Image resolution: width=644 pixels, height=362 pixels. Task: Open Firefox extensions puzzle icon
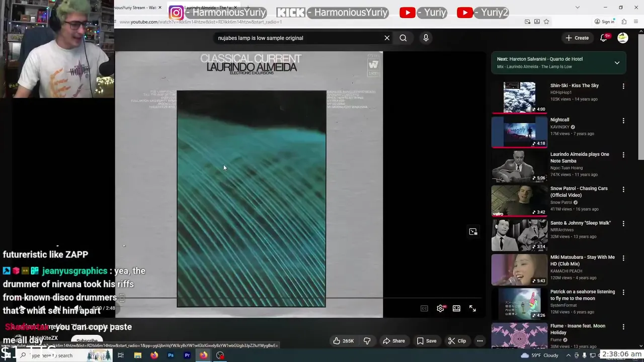tap(624, 22)
